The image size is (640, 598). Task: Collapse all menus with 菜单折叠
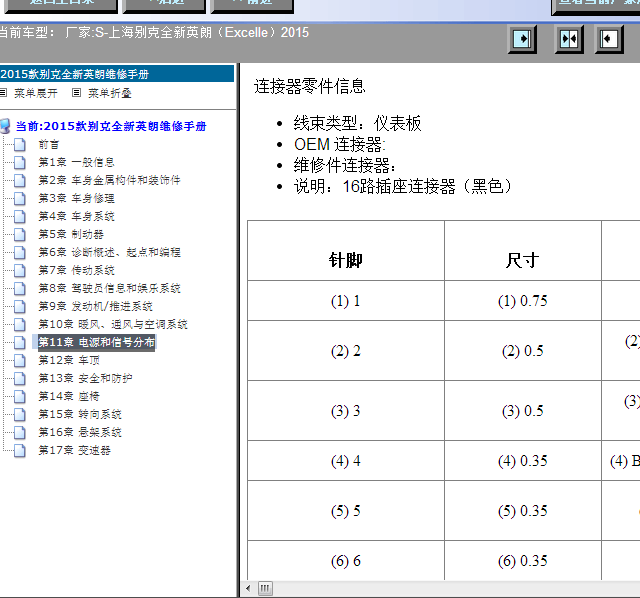[x=109, y=93]
